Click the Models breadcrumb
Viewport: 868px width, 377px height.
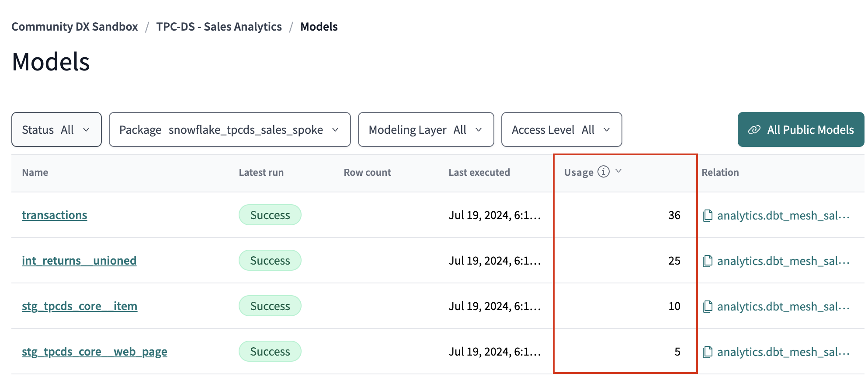pos(319,27)
